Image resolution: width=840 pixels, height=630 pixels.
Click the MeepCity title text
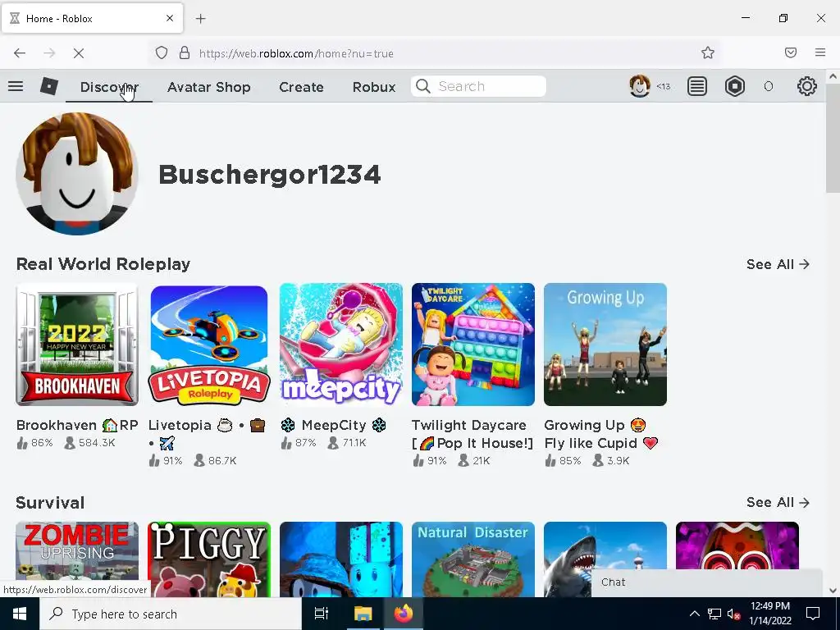click(x=334, y=426)
